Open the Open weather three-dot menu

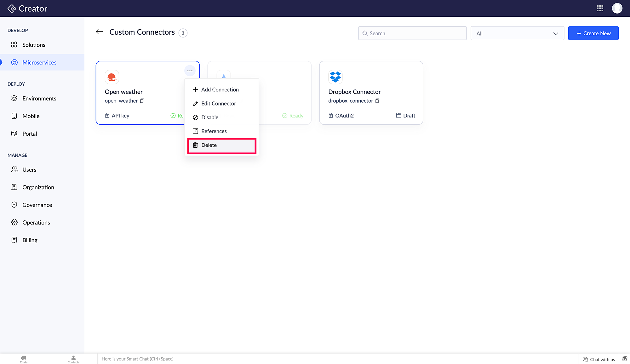point(190,71)
